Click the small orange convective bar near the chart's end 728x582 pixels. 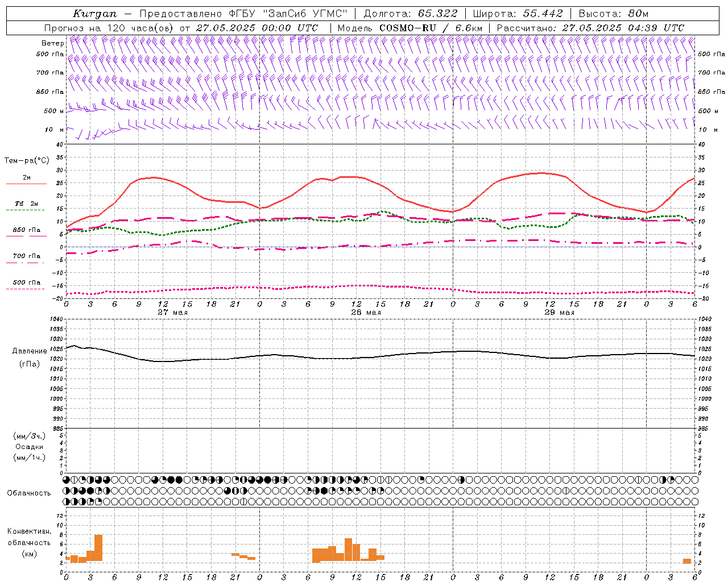click(687, 562)
